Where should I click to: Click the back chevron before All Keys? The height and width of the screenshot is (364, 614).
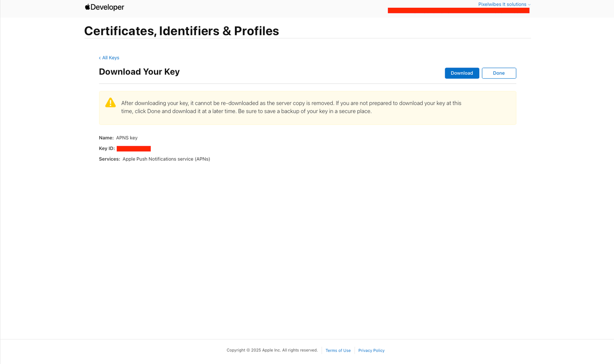tap(100, 58)
